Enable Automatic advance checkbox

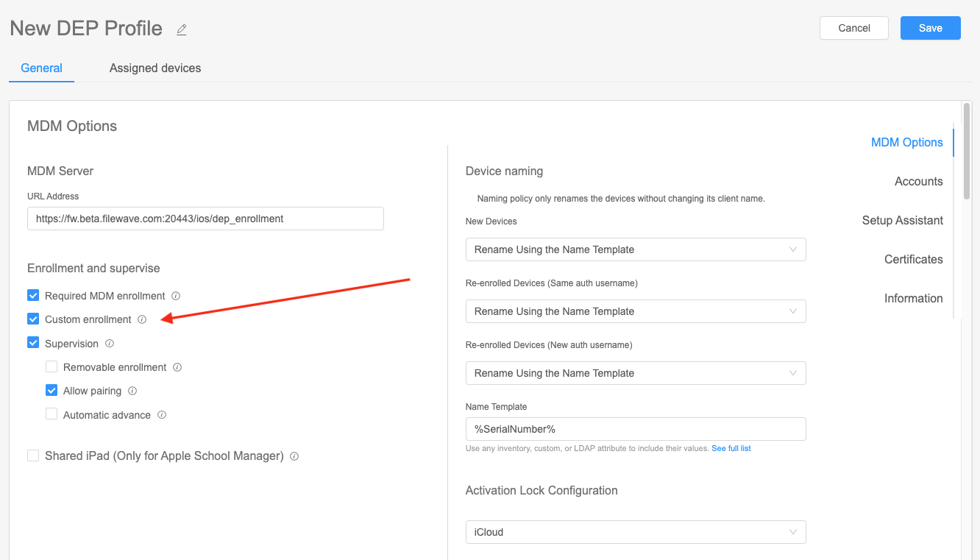pyautogui.click(x=52, y=414)
